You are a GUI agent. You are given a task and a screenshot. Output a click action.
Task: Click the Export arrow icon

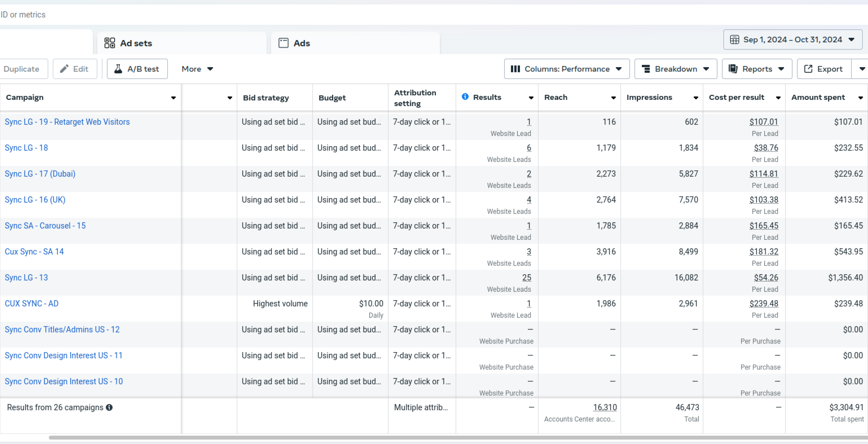808,69
